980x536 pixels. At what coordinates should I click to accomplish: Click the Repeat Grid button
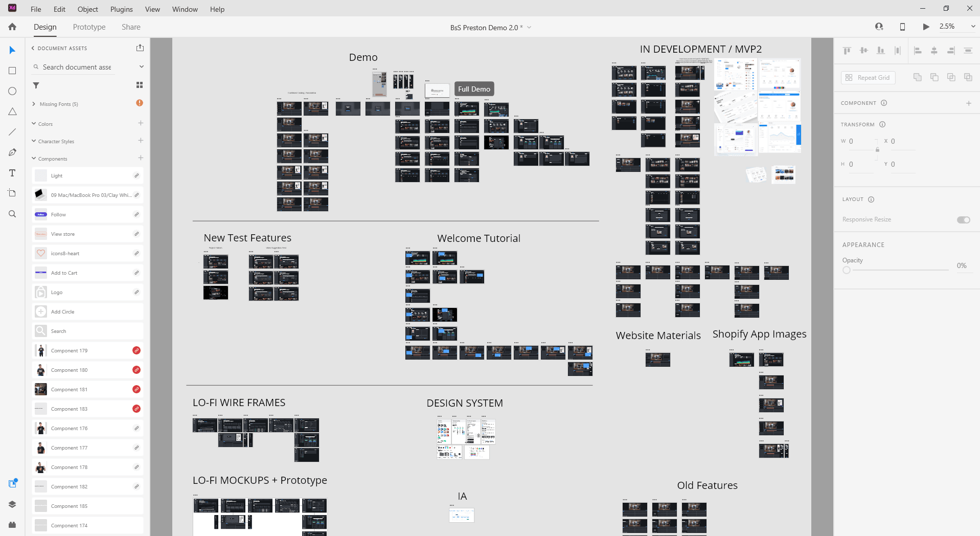(x=868, y=77)
